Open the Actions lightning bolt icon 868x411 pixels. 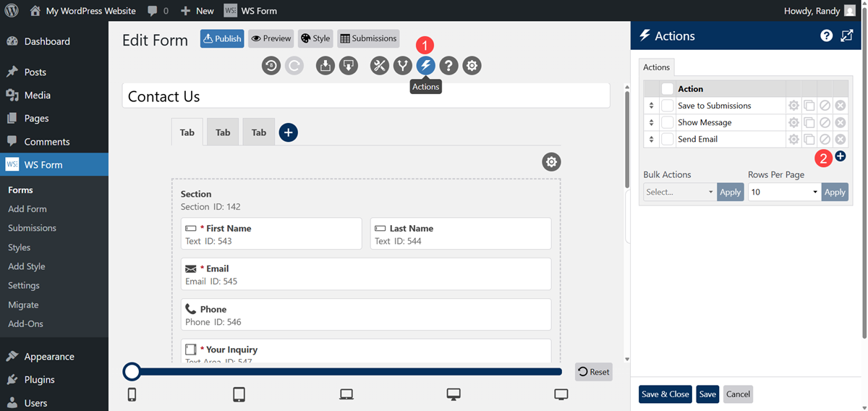click(x=426, y=66)
